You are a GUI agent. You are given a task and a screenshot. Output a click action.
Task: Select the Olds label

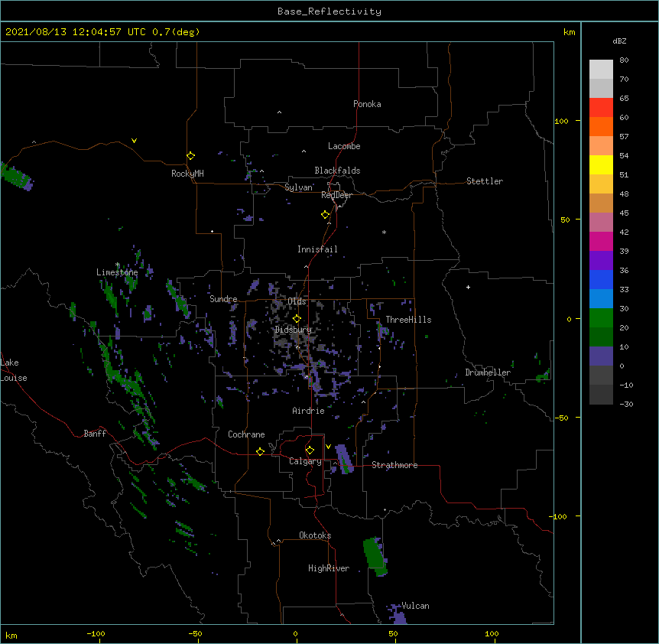coord(297,301)
